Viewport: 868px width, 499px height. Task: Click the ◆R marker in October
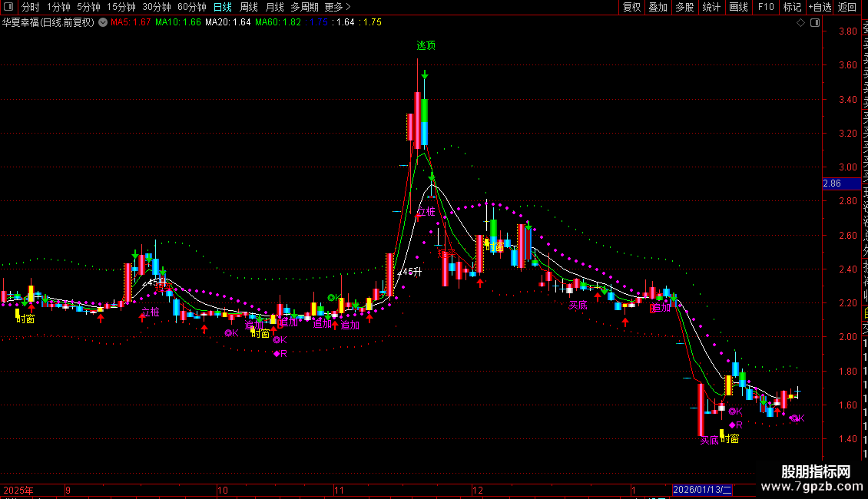280,353
